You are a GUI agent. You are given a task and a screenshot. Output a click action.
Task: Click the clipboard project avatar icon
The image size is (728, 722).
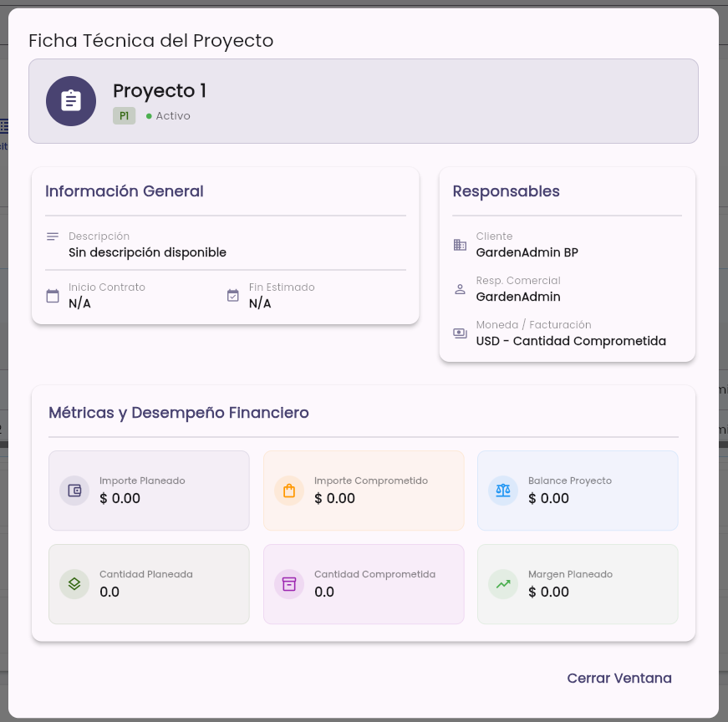click(71, 101)
